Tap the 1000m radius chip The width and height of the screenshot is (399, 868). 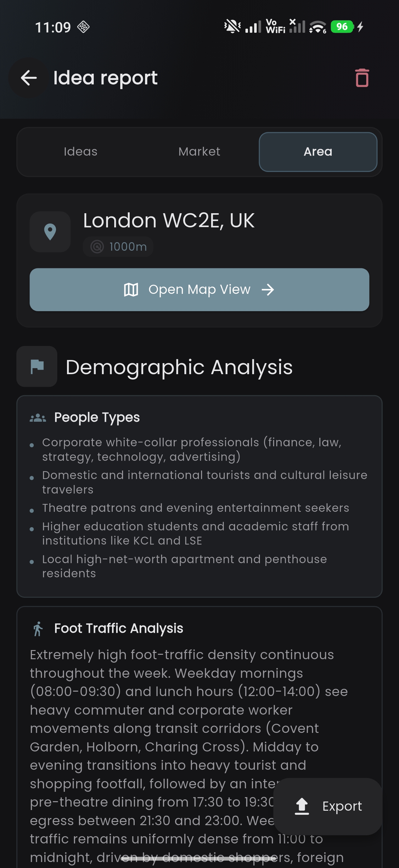[x=118, y=247]
